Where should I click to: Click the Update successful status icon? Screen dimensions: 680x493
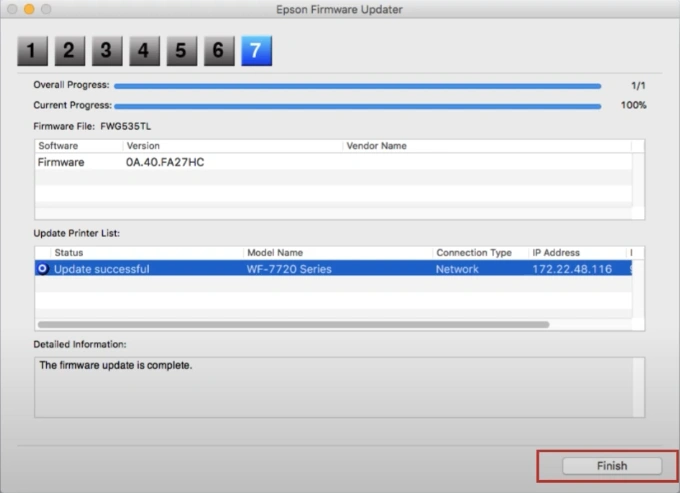click(44, 269)
